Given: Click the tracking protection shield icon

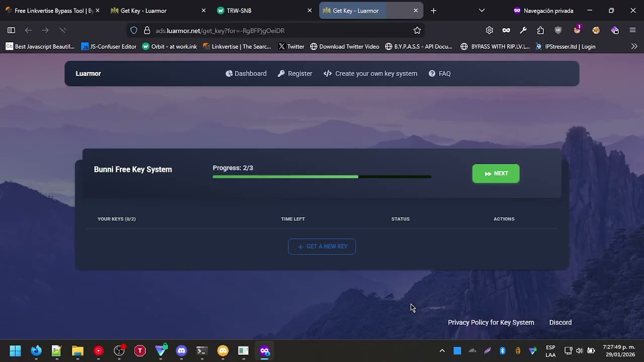Looking at the screenshot, I should [x=134, y=31].
